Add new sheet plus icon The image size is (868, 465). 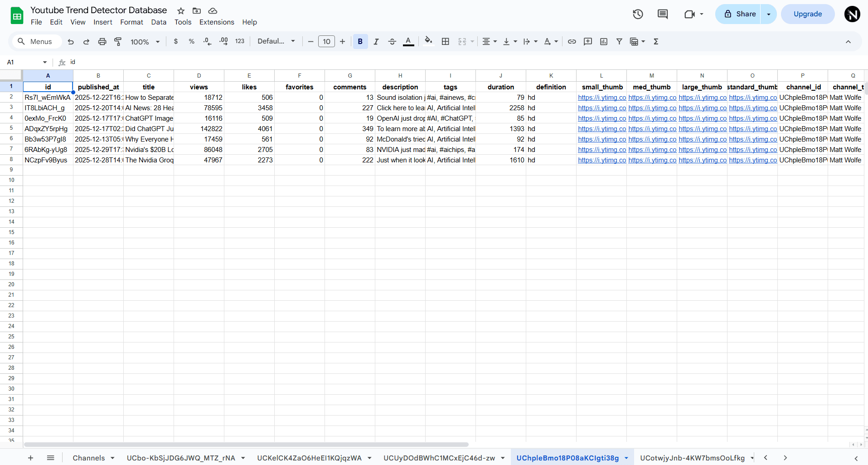coord(31,458)
